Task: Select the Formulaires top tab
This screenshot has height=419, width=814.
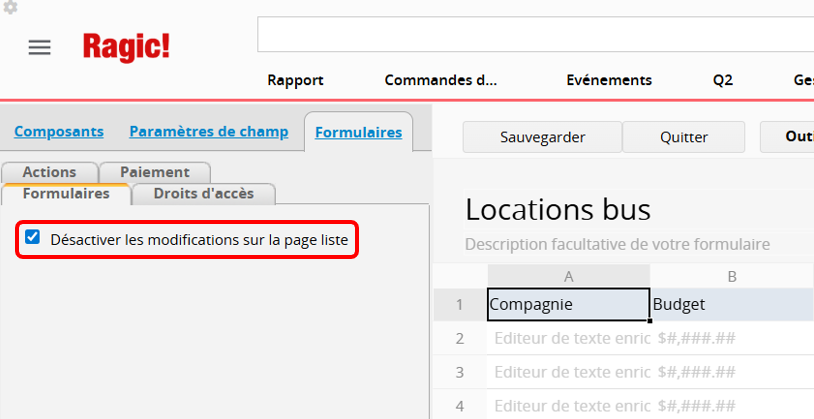Action: (x=358, y=131)
